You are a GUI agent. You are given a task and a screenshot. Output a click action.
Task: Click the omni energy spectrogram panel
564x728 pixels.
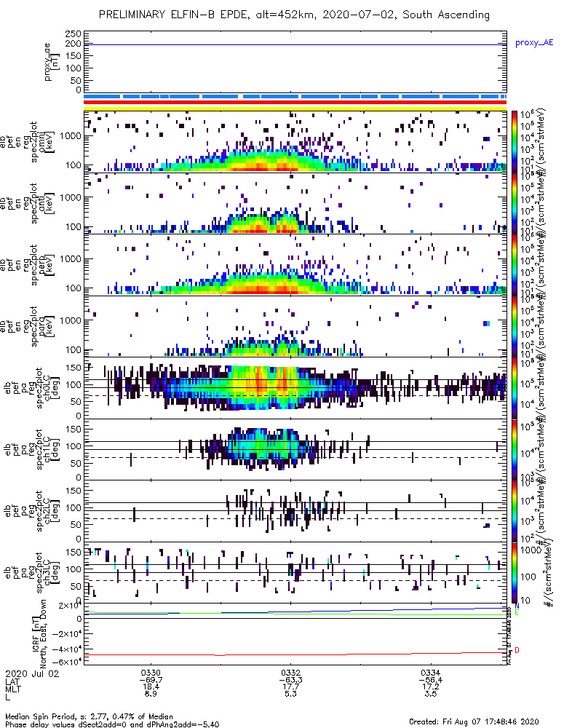pyautogui.click(x=295, y=142)
